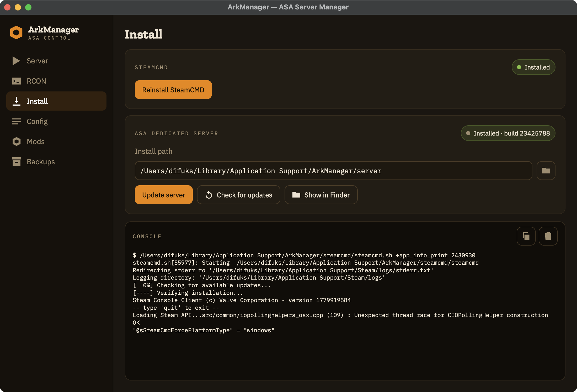Screen dimensions: 577x392
Task: Click the Mods hexagon icon
Action: tap(17, 141)
